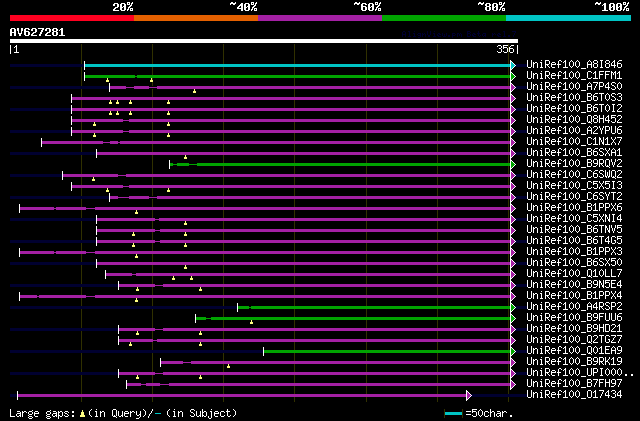Select the UniRef100_C6SWQ2 label
The image size is (640, 421).
pos(574,174)
